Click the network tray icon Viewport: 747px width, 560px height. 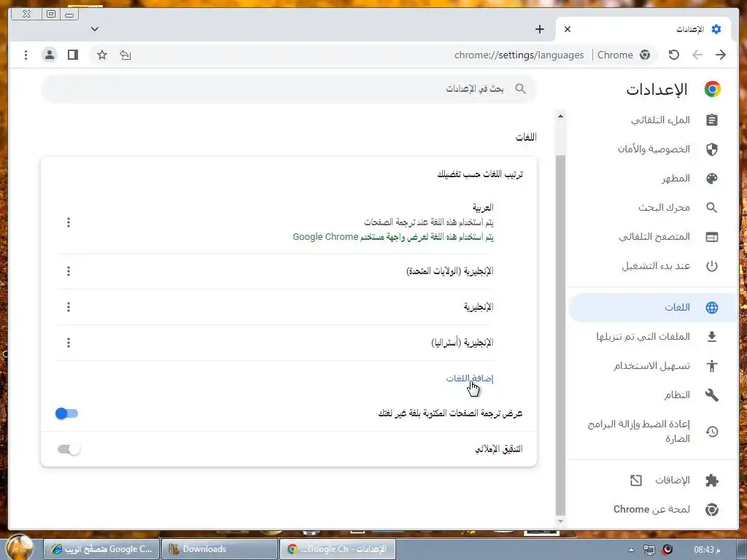tap(649, 550)
